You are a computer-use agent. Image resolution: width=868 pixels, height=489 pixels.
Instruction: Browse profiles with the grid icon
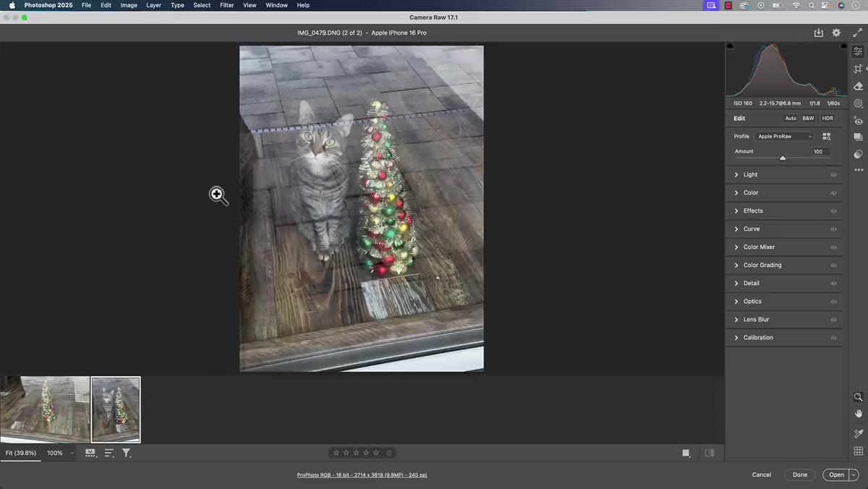(827, 136)
